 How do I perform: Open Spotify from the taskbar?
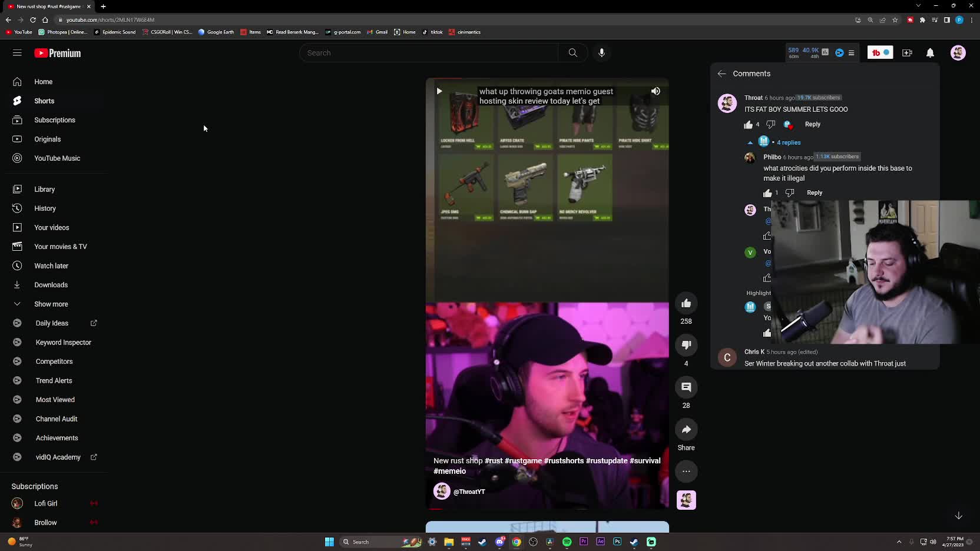point(567,542)
